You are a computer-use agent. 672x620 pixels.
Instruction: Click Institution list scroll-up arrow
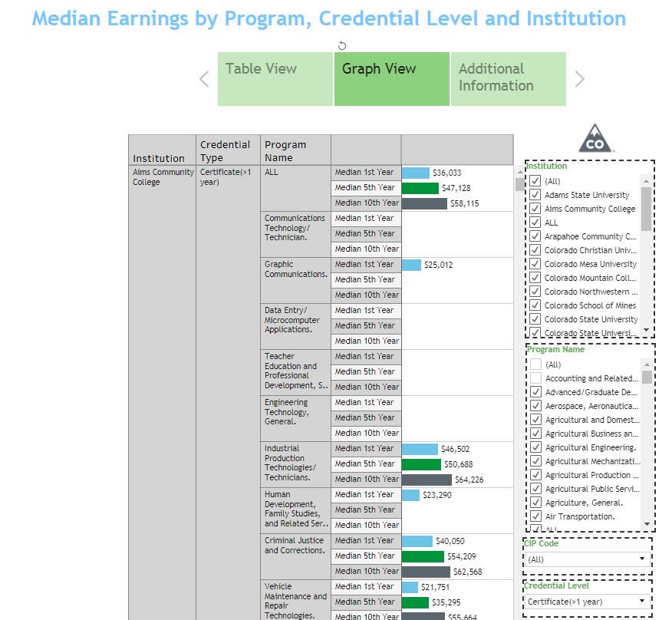[x=646, y=181]
